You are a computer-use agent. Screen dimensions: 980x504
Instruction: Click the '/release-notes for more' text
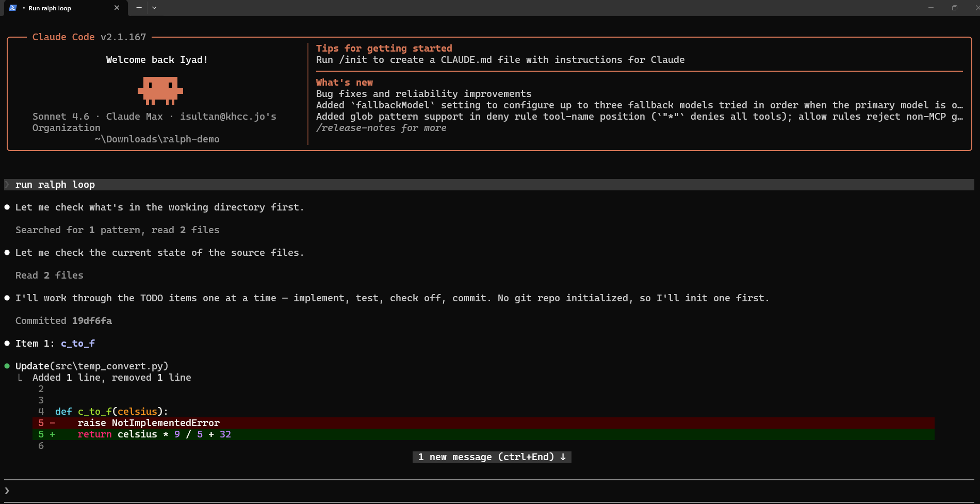[381, 128]
